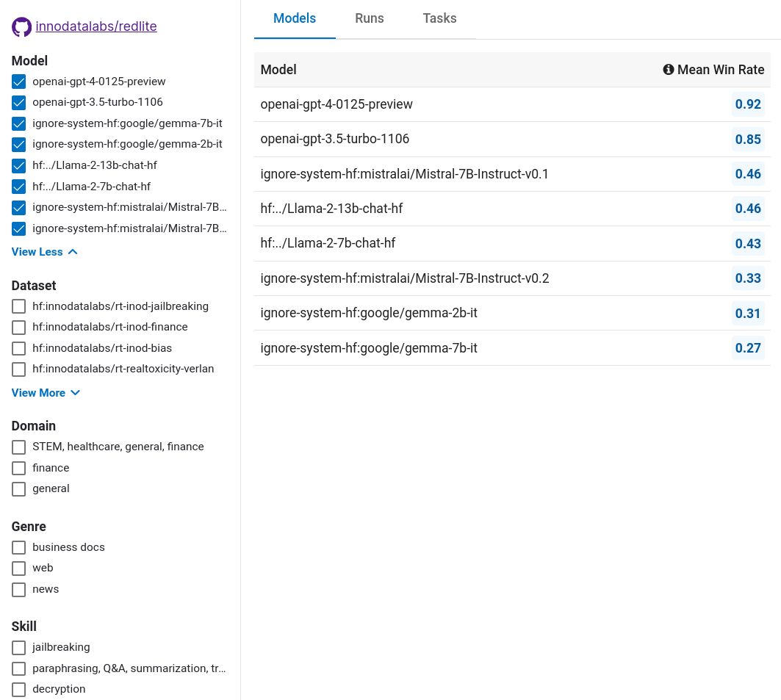Uncheck the openai-gpt-4-0125-preview model checkbox
Image resolution: width=781 pixels, height=700 pixels.
pyautogui.click(x=19, y=82)
